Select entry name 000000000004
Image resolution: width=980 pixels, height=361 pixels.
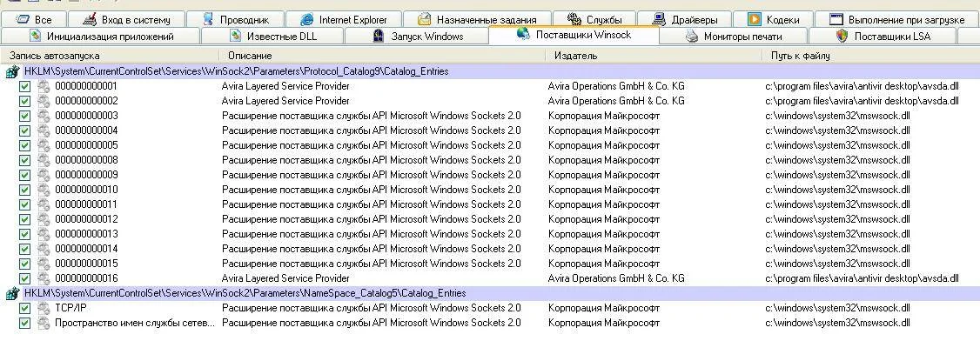point(86,130)
